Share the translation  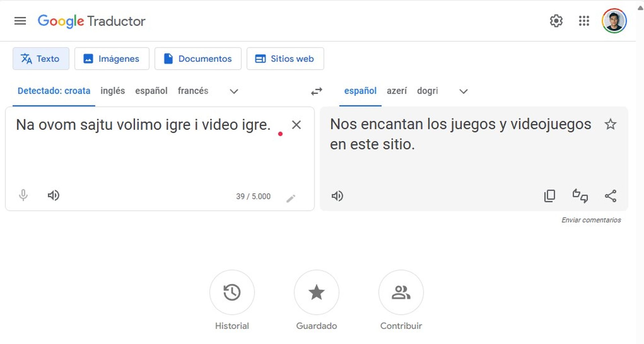(x=610, y=196)
